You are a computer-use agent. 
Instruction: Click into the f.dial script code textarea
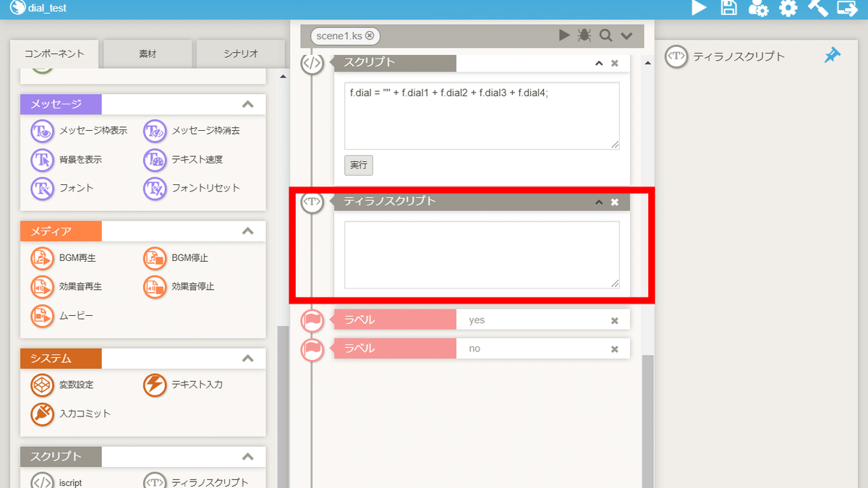(482, 116)
